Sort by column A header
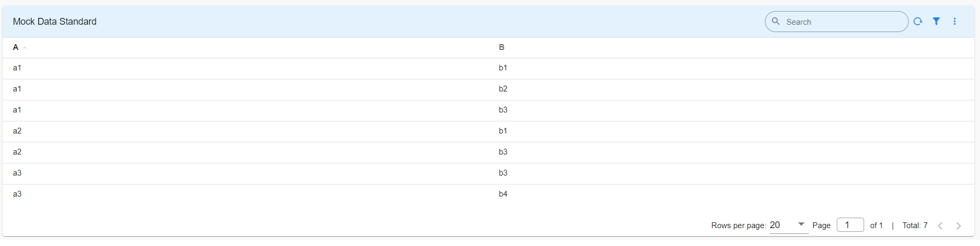 (16, 47)
